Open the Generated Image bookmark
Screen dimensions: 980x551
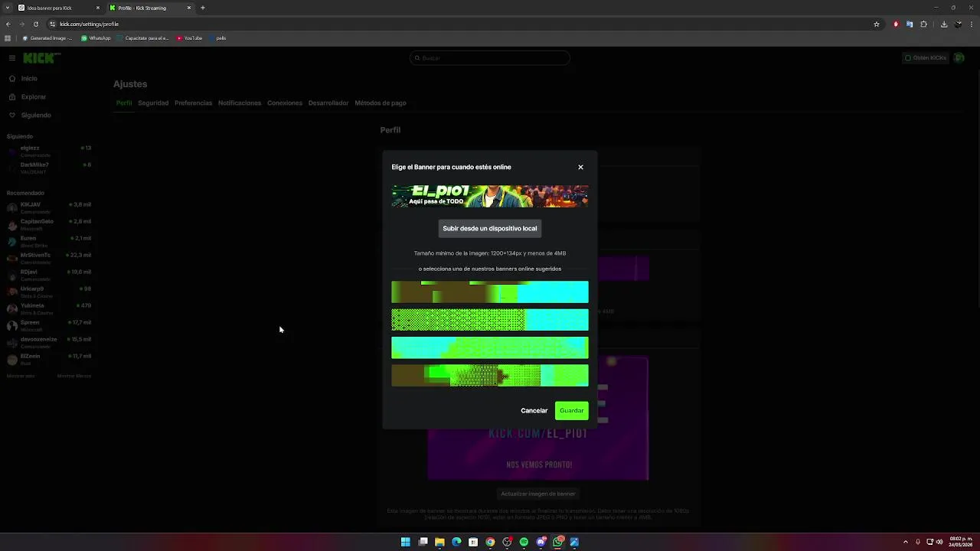tap(47, 37)
